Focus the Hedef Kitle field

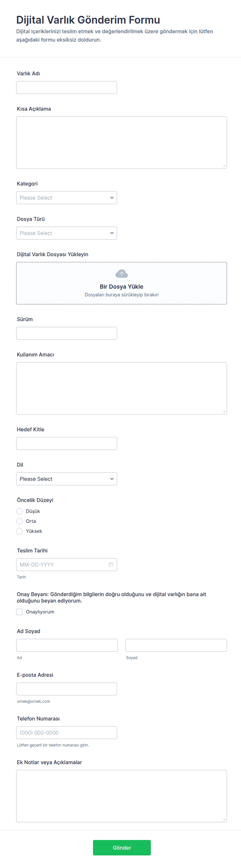coord(66,443)
